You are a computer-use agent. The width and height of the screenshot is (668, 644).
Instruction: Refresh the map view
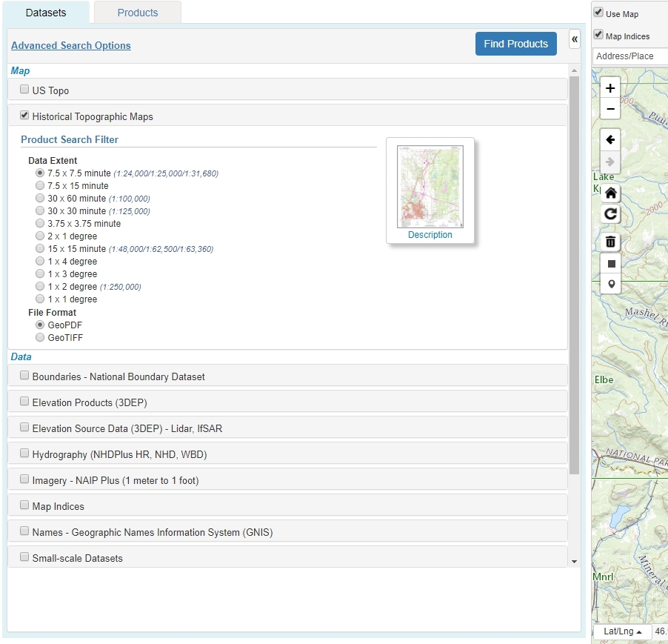609,214
